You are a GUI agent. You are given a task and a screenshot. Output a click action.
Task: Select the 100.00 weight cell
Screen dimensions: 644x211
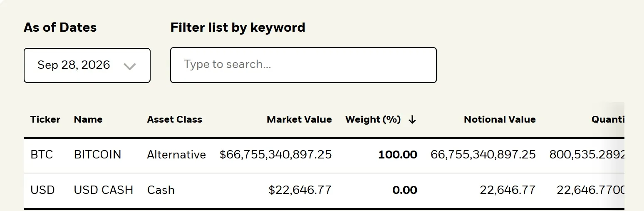coord(398,155)
